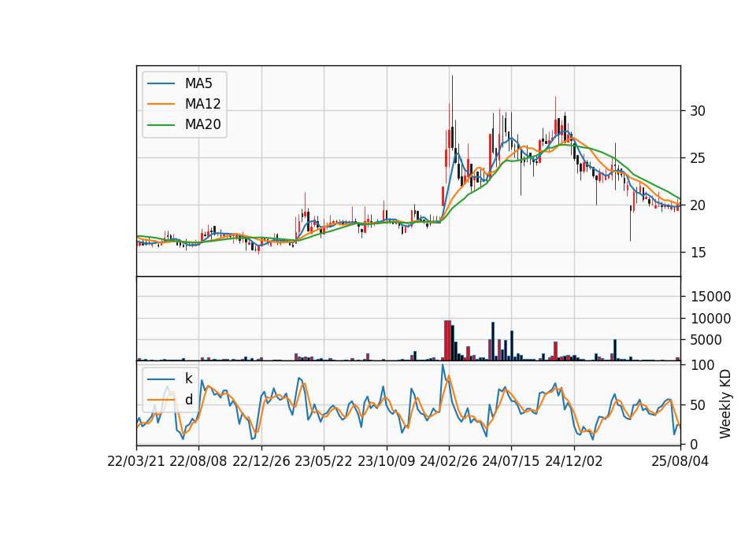The width and height of the screenshot is (756, 543).
Task: Click the 24/12/02 date axis label
Action: point(574,461)
